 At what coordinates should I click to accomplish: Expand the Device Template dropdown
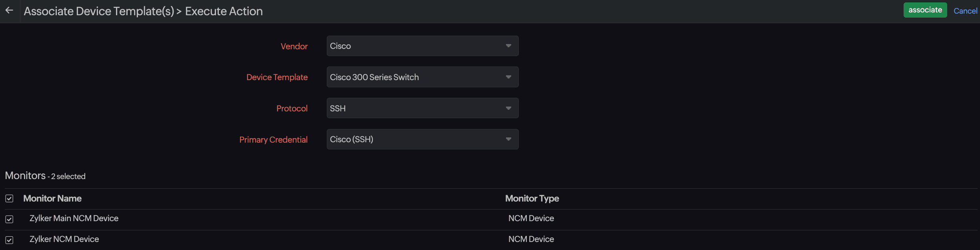422,77
